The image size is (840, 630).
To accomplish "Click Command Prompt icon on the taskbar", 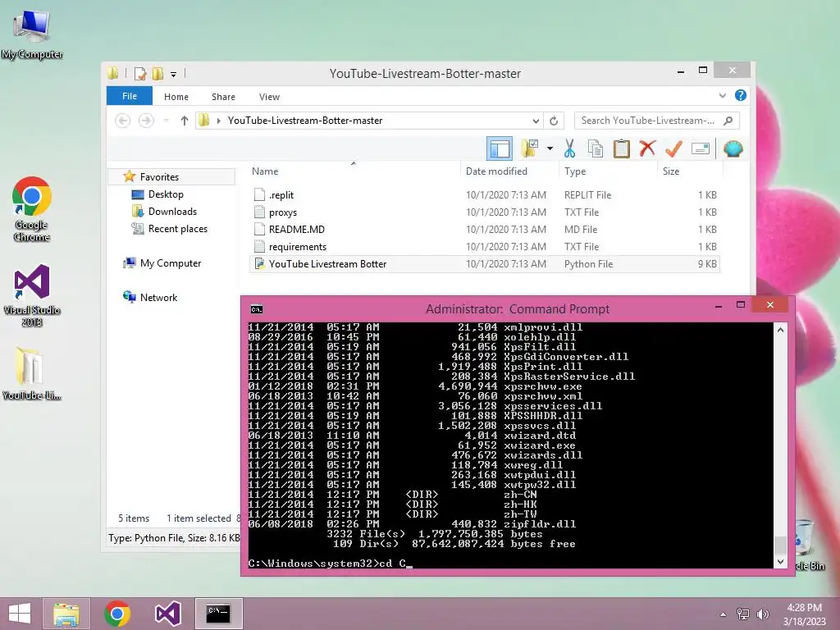I will [x=218, y=614].
